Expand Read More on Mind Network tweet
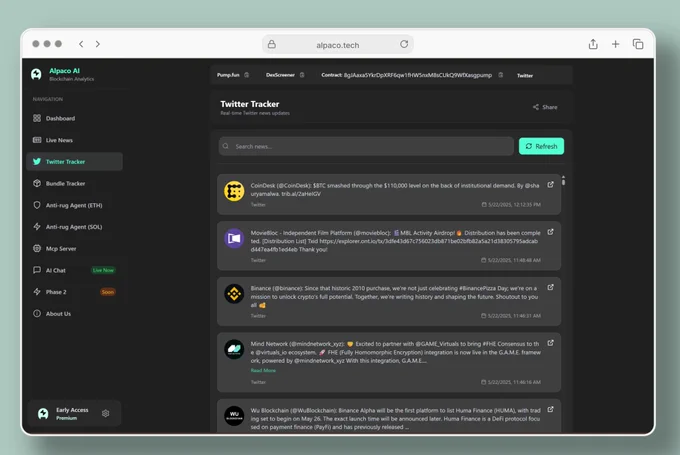The width and height of the screenshot is (680, 455). [x=263, y=370]
